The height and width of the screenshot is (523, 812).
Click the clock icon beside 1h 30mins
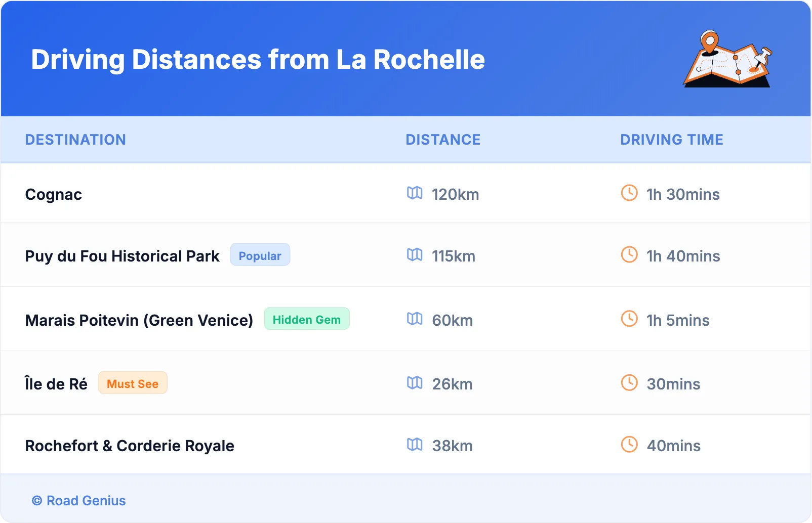629,193
